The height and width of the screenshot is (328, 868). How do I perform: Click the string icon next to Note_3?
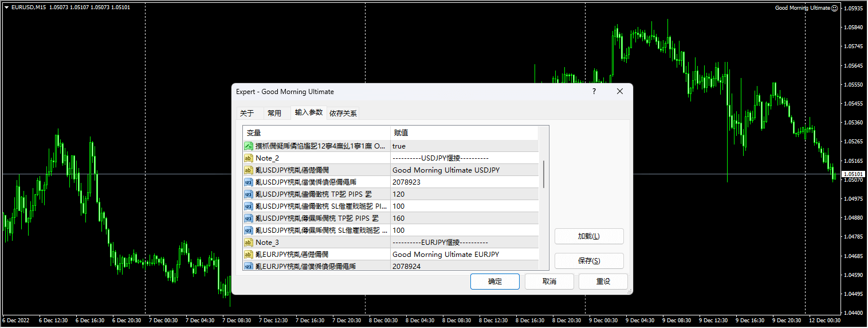pyautogui.click(x=249, y=243)
